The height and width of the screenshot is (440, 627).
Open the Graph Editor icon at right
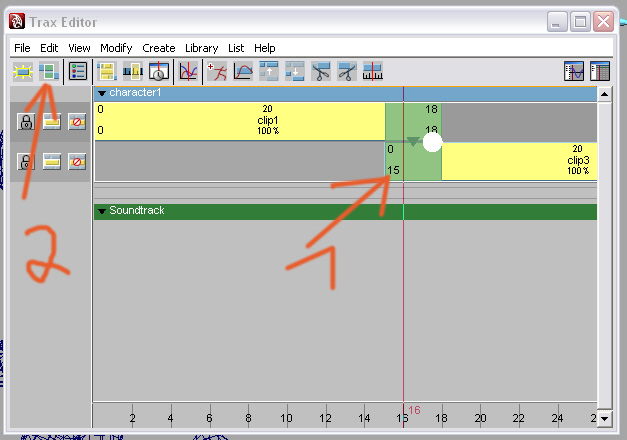click(574, 71)
